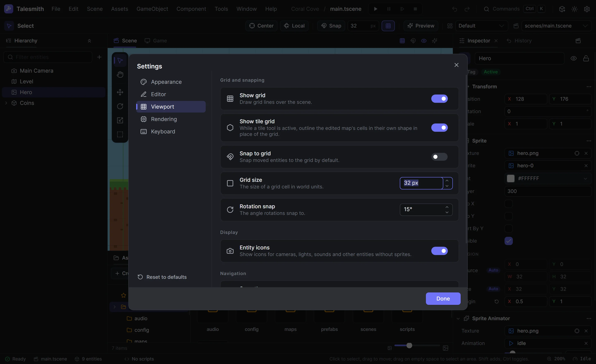Collapse all in Hierarchy panel header
This screenshot has width=596, height=364.
click(x=89, y=41)
